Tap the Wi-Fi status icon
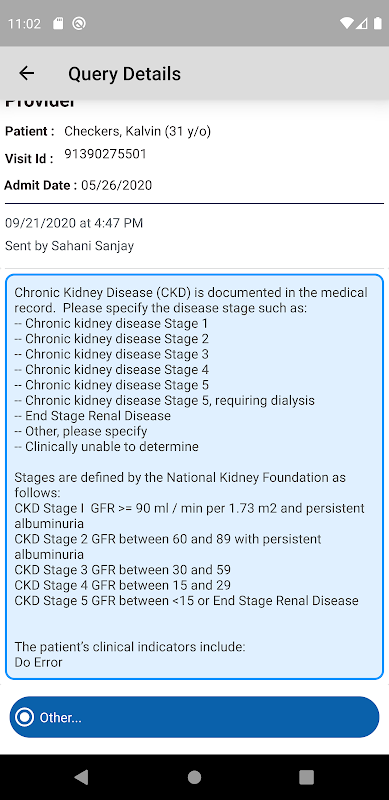 pyautogui.click(x=347, y=23)
